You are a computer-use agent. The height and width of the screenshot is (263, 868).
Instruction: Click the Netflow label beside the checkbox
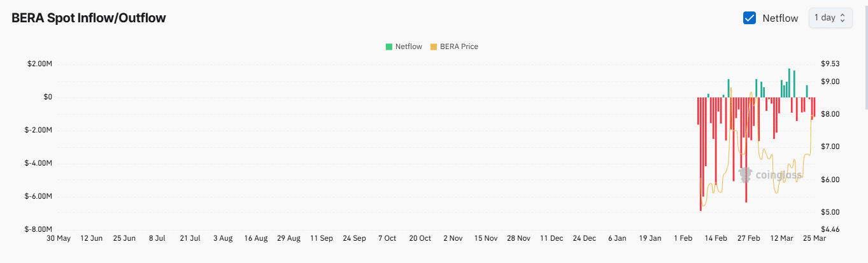click(780, 18)
